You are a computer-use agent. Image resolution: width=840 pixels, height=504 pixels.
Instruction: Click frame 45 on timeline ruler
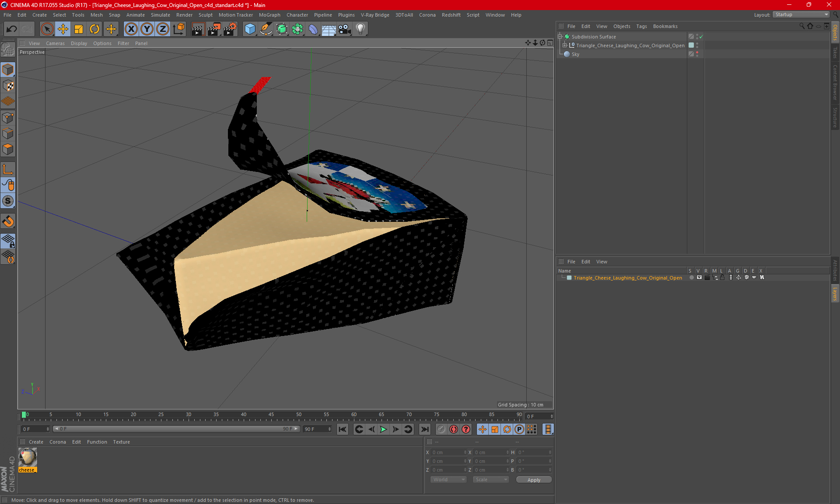click(x=271, y=415)
